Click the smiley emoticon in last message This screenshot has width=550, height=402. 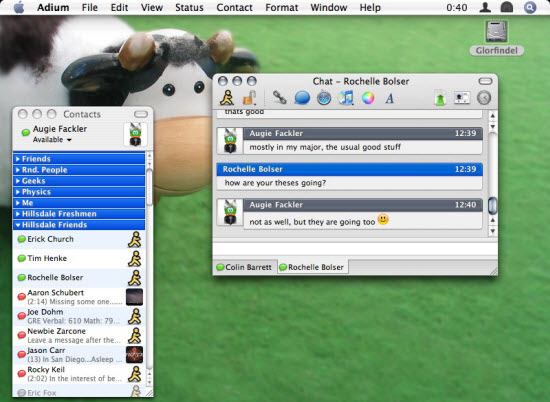(x=383, y=220)
